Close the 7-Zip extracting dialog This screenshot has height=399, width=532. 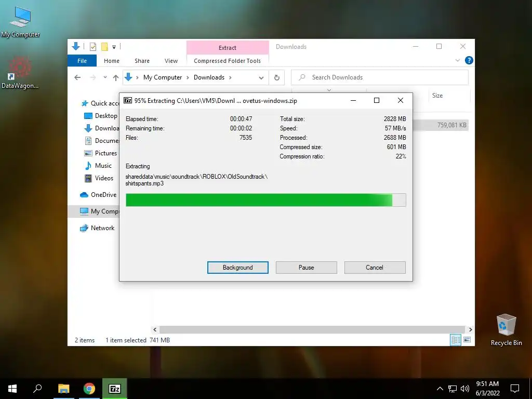pos(401,100)
